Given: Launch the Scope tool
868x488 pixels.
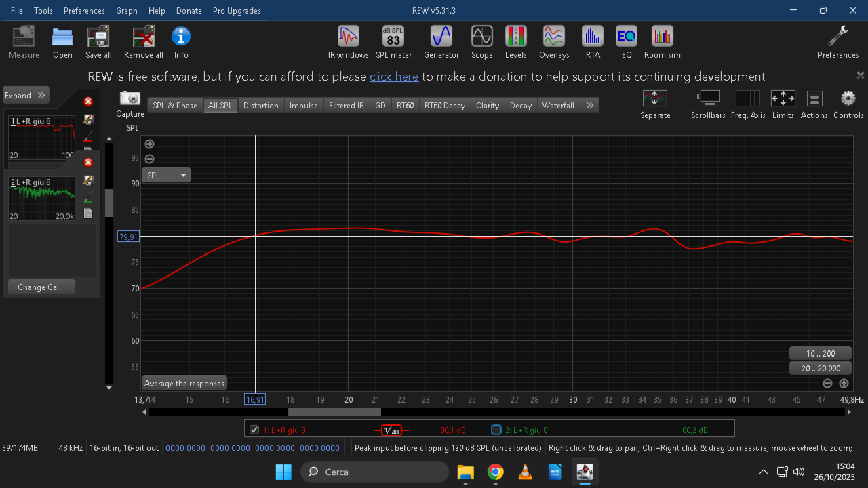Looking at the screenshot, I should click(482, 42).
